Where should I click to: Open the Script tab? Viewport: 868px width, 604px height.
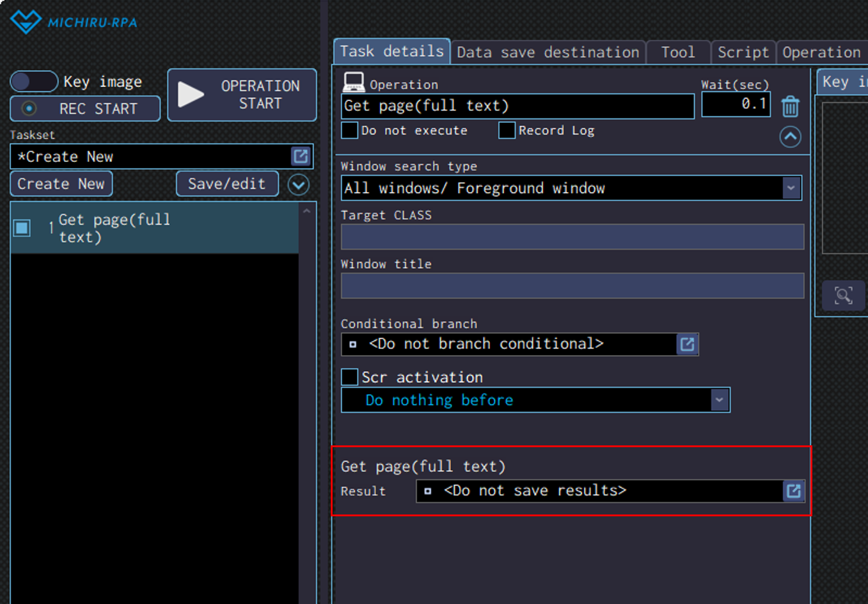pyautogui.click(x=743, y=52)
